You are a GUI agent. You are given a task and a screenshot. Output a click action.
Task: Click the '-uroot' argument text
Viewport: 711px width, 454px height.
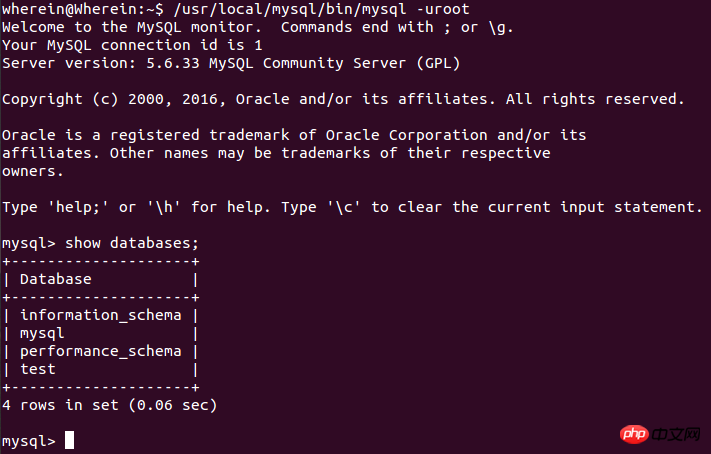pos(442,9)
